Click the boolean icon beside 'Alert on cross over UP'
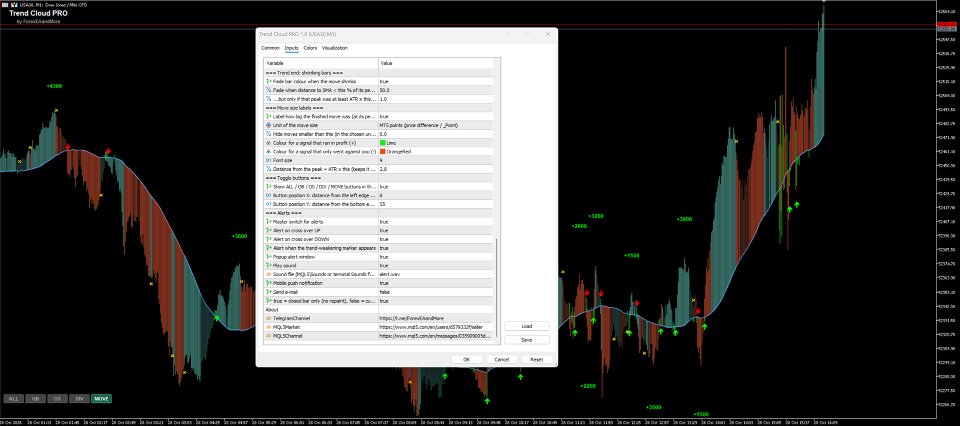The height and width of the screenshot is (426, 960). (268, 230)
